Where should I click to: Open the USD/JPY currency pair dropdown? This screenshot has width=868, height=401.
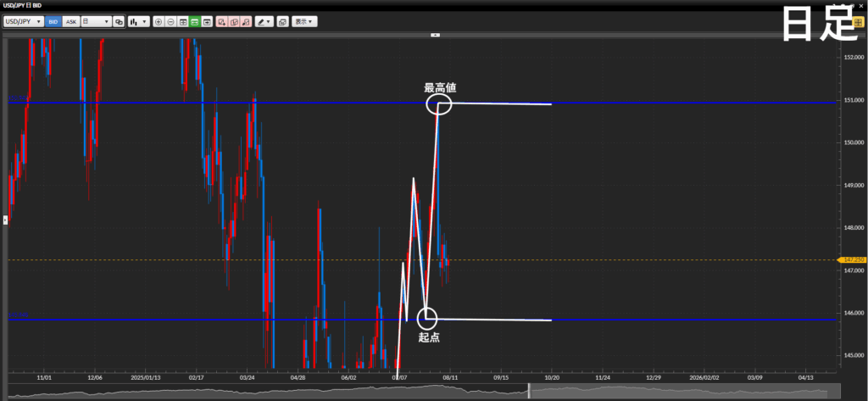click(x=24, y=21)
